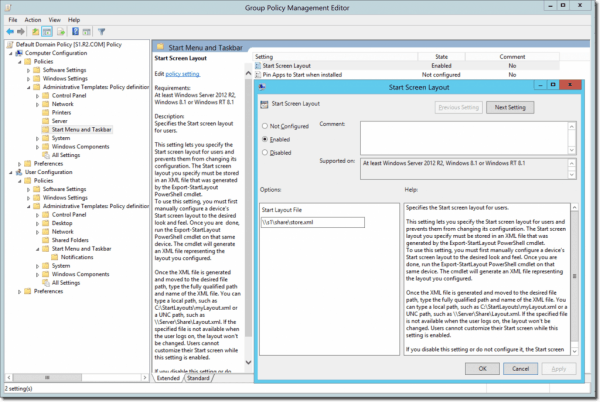
Task: Expand Windows Components under Computer Configuration
Action: click(x=46, y=148)
